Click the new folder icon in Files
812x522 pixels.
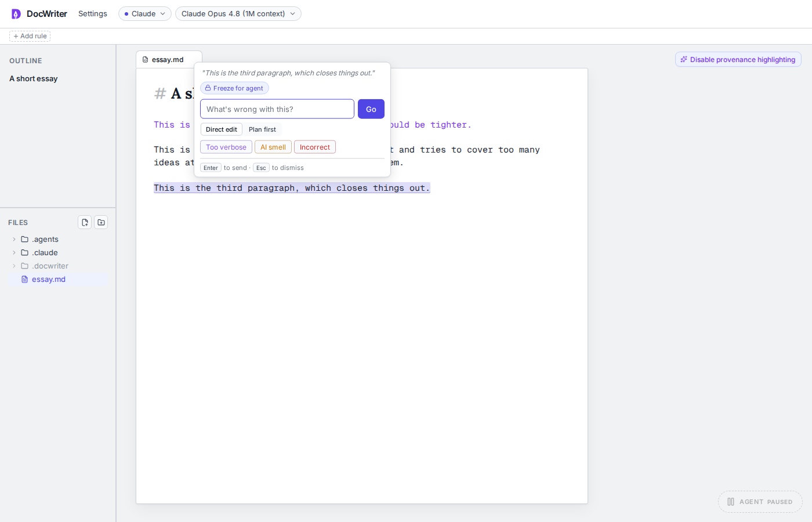point(101,222)
